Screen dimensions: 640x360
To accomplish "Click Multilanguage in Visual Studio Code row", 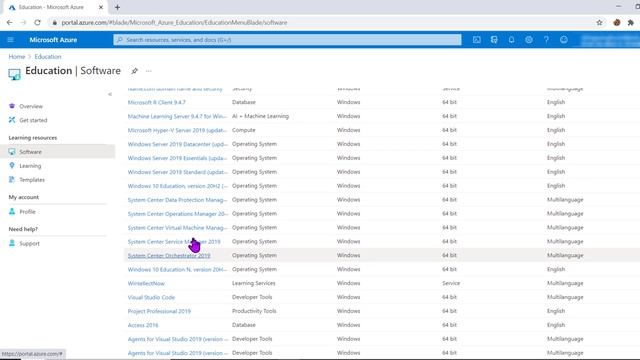I will pyautogui.click(x=565, y=297).
